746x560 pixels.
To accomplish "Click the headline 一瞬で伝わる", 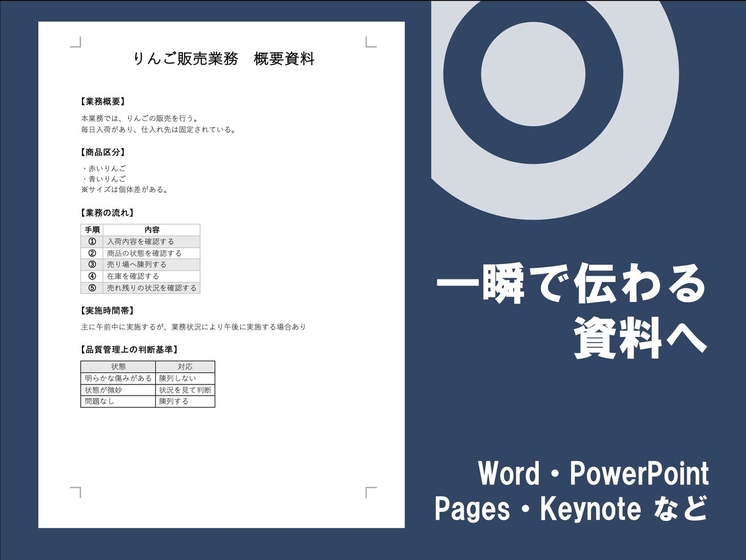I will click(572, 284).
